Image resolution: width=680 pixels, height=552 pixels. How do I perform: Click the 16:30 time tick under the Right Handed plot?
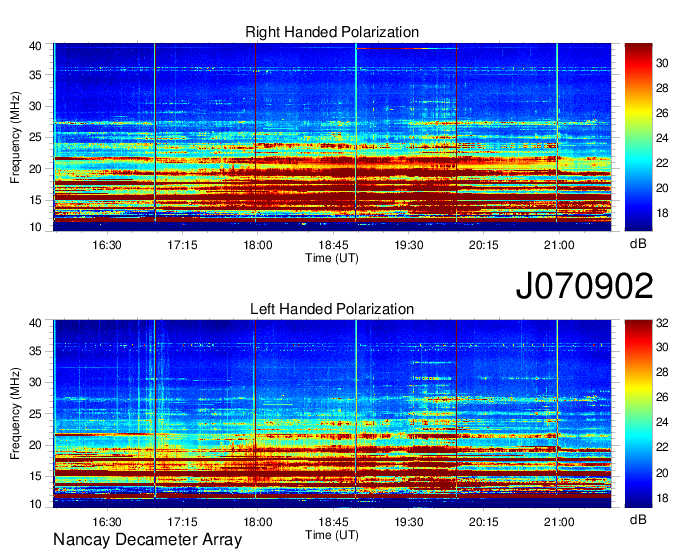(x=107, y=245)
